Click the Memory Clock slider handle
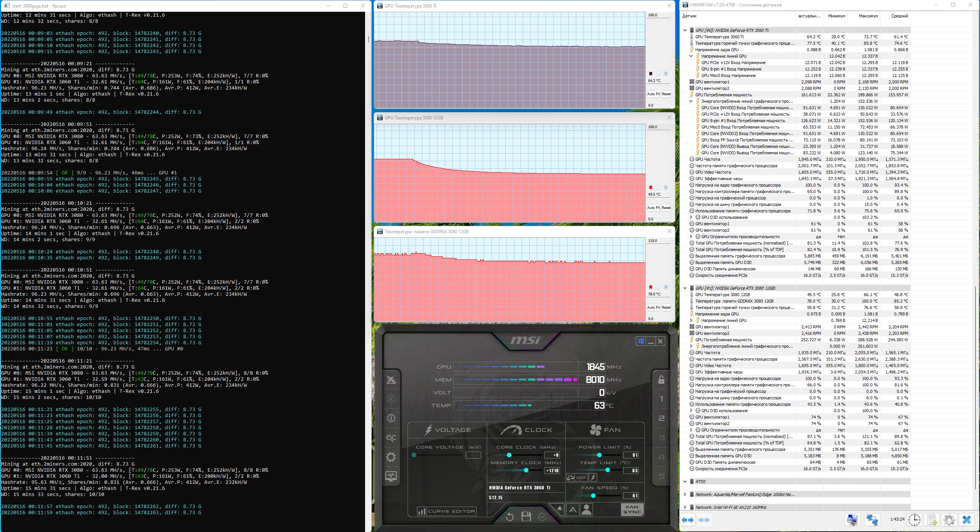 [x=526, y=470]
